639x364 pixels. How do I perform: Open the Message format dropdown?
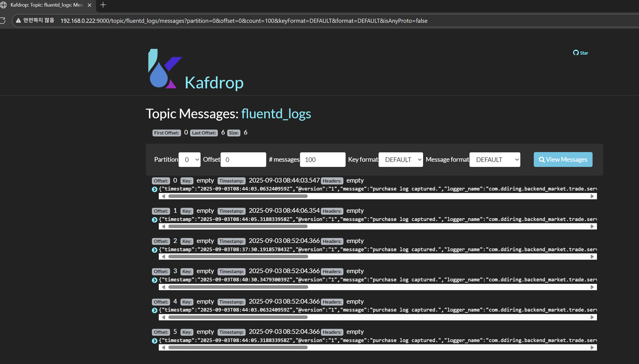click(494, 159)
